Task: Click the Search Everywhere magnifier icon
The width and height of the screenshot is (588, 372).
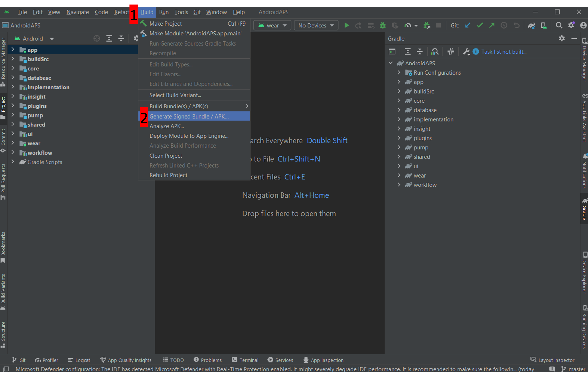Action: click(559, 25)
